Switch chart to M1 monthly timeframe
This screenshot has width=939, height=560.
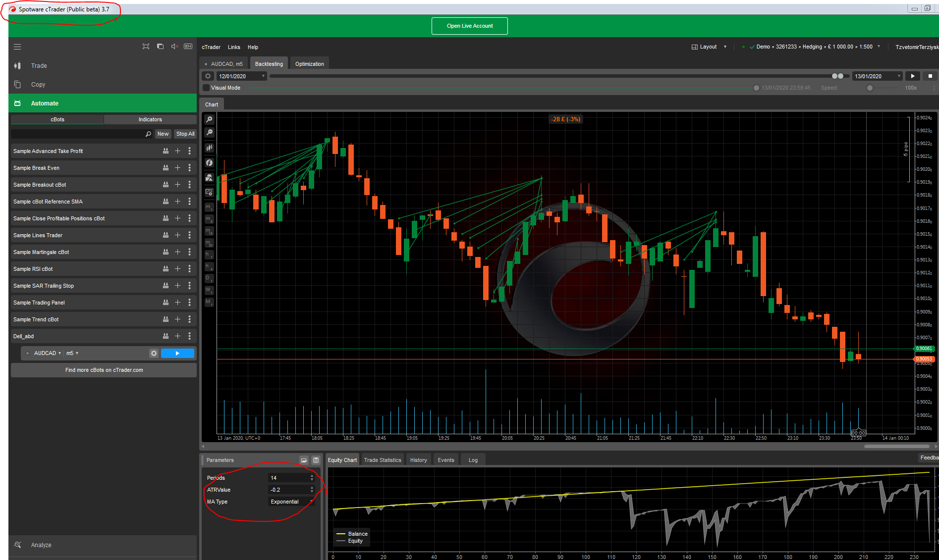pos(209,302)
